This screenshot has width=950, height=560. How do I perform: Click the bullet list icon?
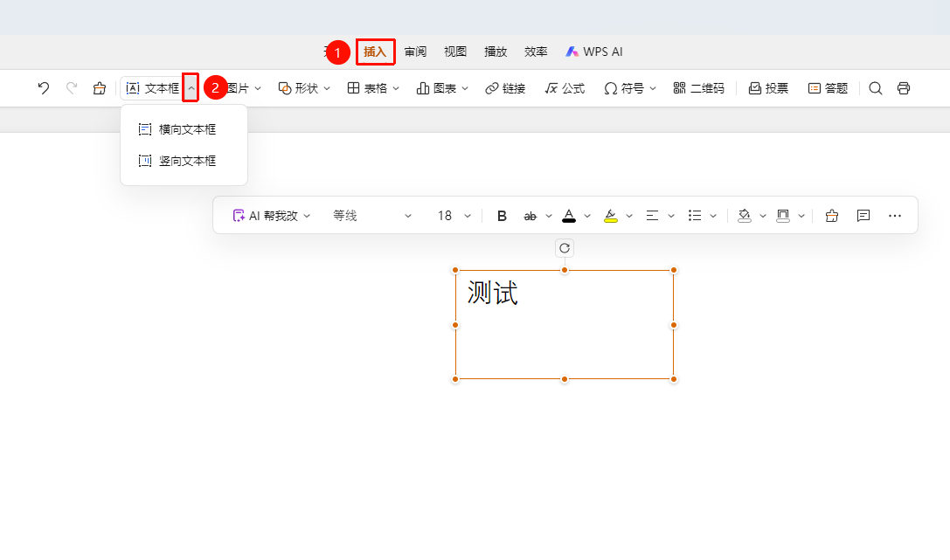(695, 216)
